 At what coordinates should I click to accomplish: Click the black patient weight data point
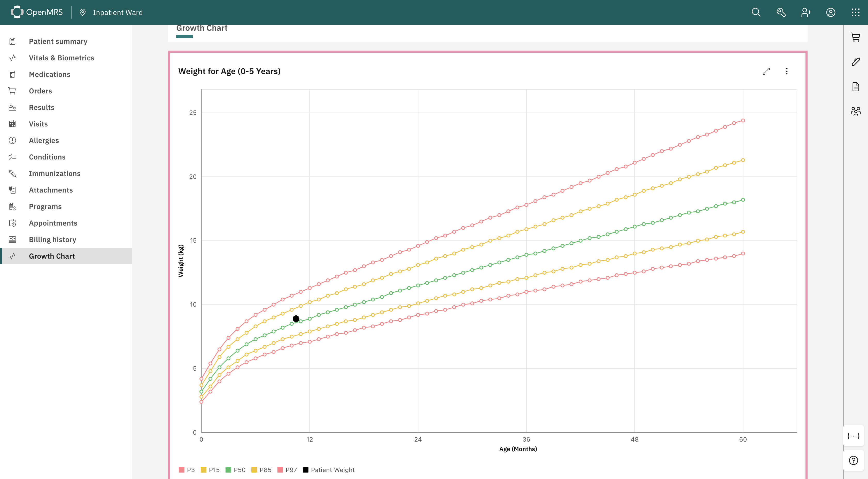pos(296,318)
